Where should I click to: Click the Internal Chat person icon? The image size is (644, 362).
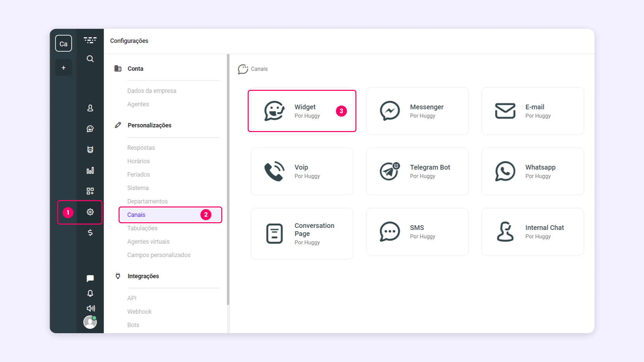[505, 232]
